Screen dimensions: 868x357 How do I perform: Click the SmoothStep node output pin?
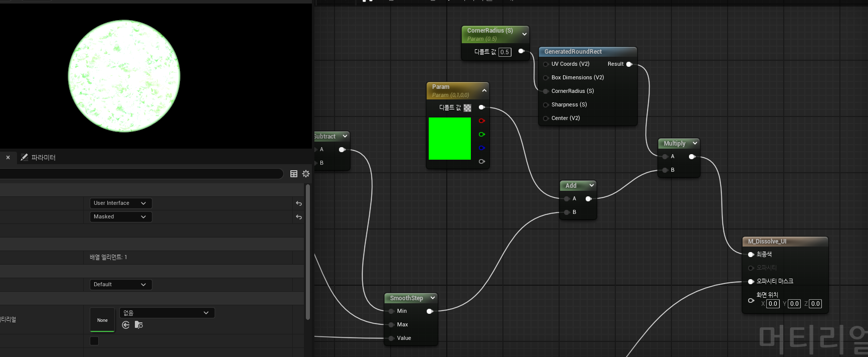[430, 311]
